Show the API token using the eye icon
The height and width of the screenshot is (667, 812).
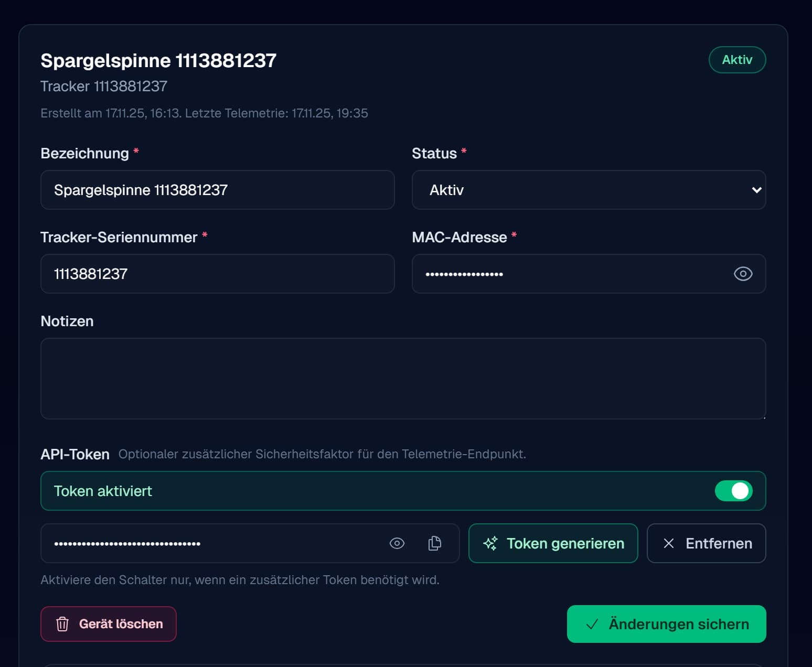[397, 543]
